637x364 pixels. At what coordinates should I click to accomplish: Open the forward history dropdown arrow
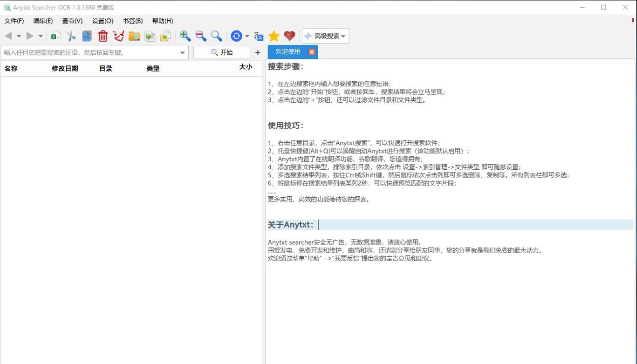click(x=41, y=36)
